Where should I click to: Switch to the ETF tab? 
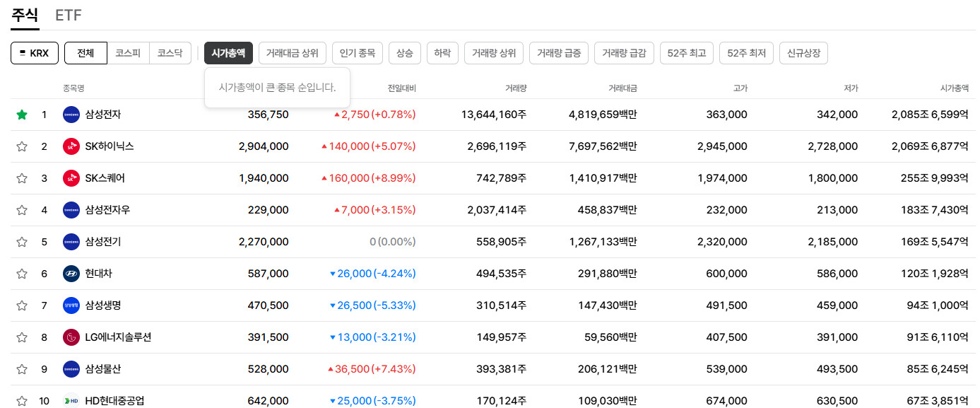(x=69, y=16)
